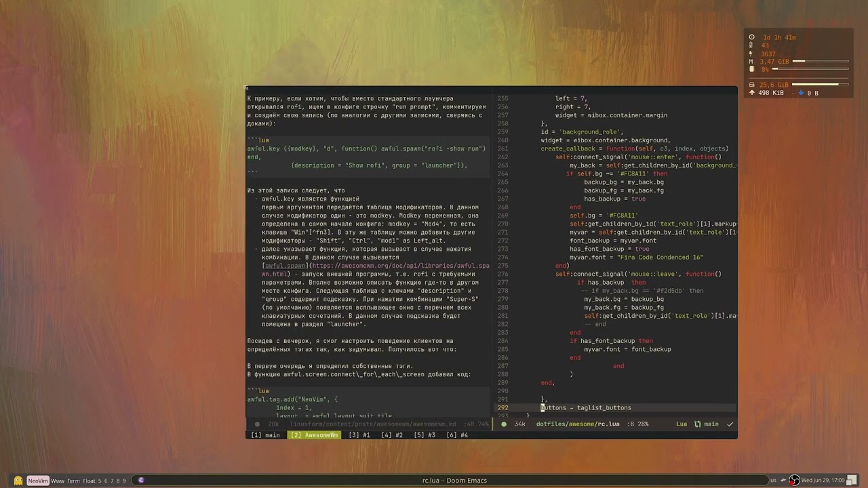Screen dimensions: 868x488
Task: Click the 'us' keyboard layout indicator
Action: pos(773,481)
